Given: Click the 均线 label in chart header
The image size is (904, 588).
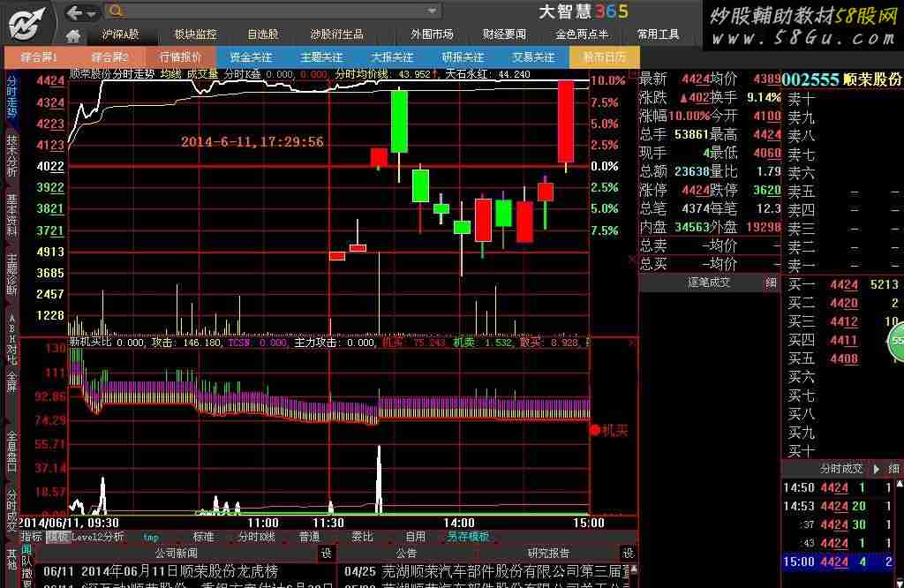Looking at the screenshot, I should pyautogui.click(x=171, y=74).
